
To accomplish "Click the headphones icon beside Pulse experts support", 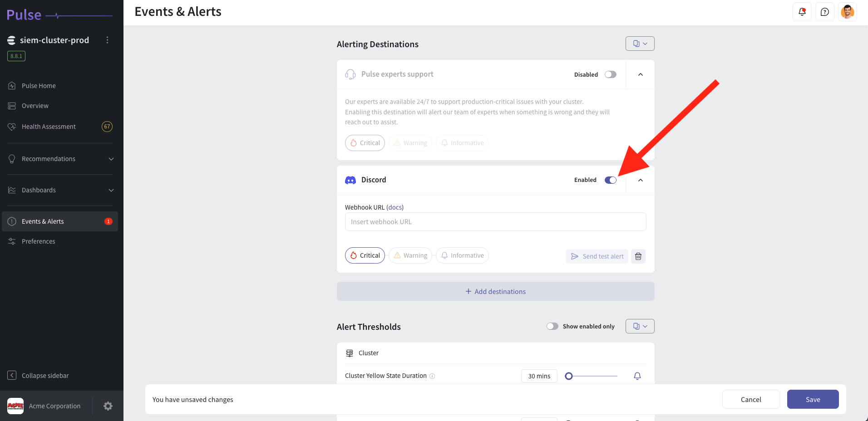I will click(350, 74).
